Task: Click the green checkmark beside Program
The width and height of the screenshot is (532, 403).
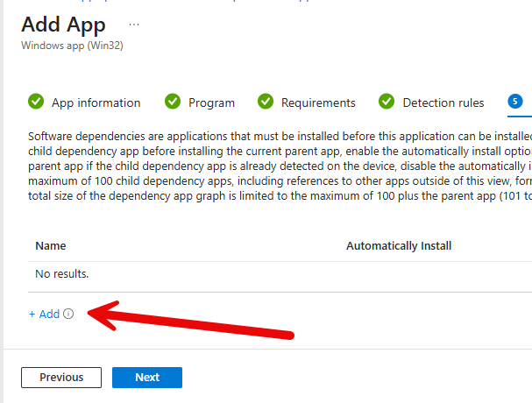Action: point(173,102)
